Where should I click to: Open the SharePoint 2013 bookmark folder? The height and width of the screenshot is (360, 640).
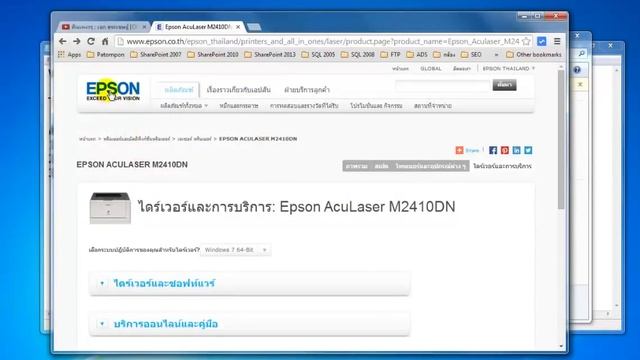pyautogui.click(x=270, y=54)
